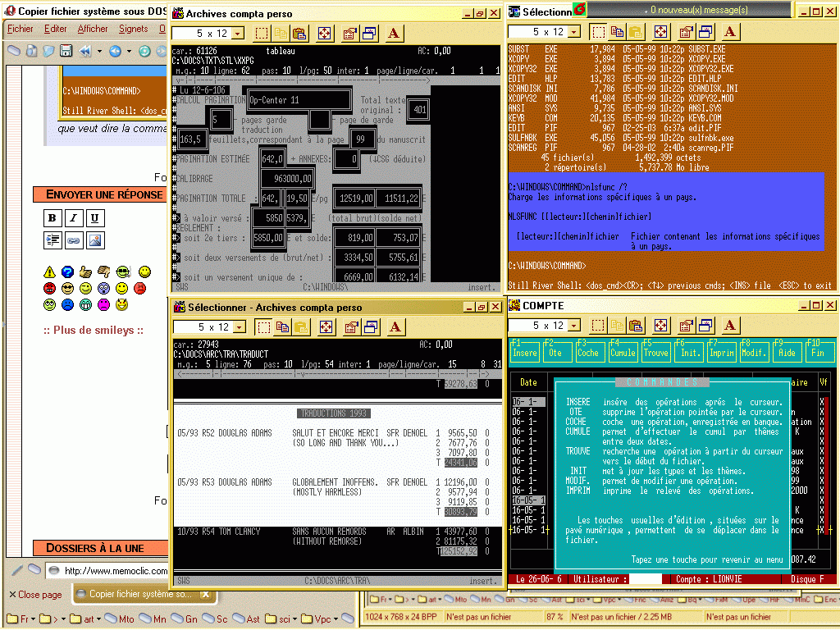Click Paste icon in Archives compta perso toolbar
The image size is (840, 630).
click(x=299, y=34)
